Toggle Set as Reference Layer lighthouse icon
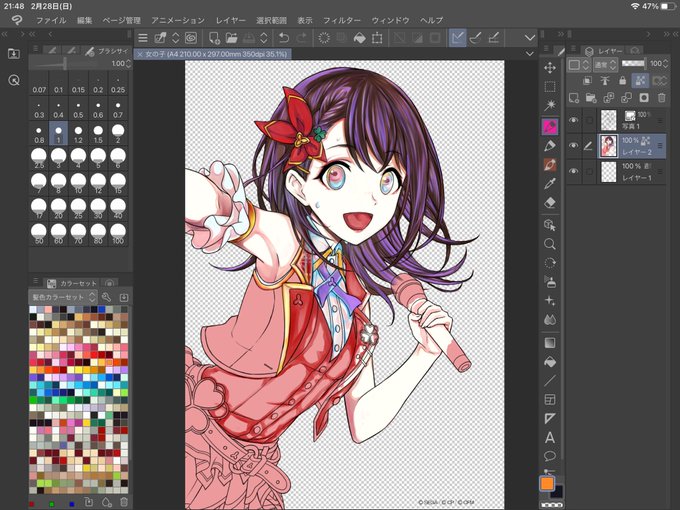Image resolution: width=680 pixels, height=510 pixels. click(605, 81)
